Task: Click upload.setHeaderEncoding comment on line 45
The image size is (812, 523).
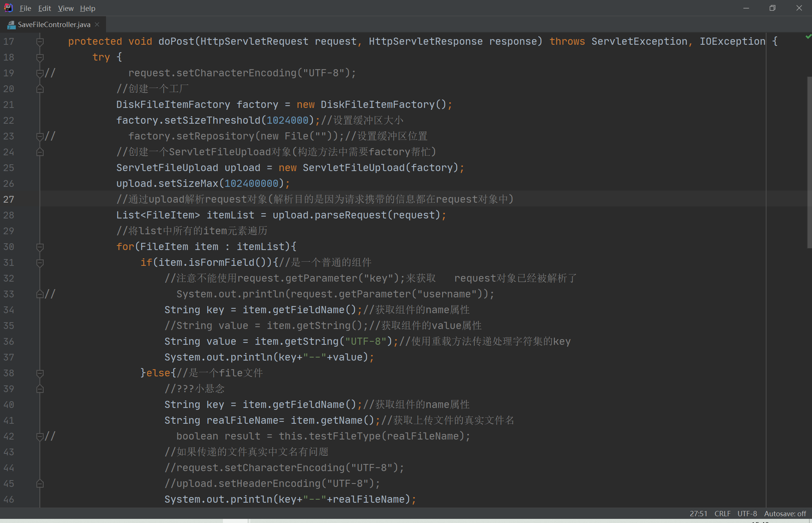Action: (x=272, y=484)
